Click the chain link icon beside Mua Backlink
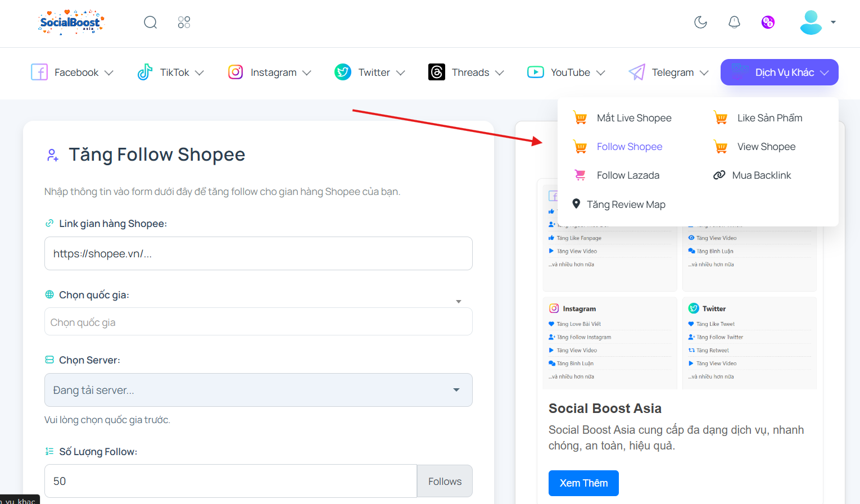860x504 pixels. coord(719,175)
